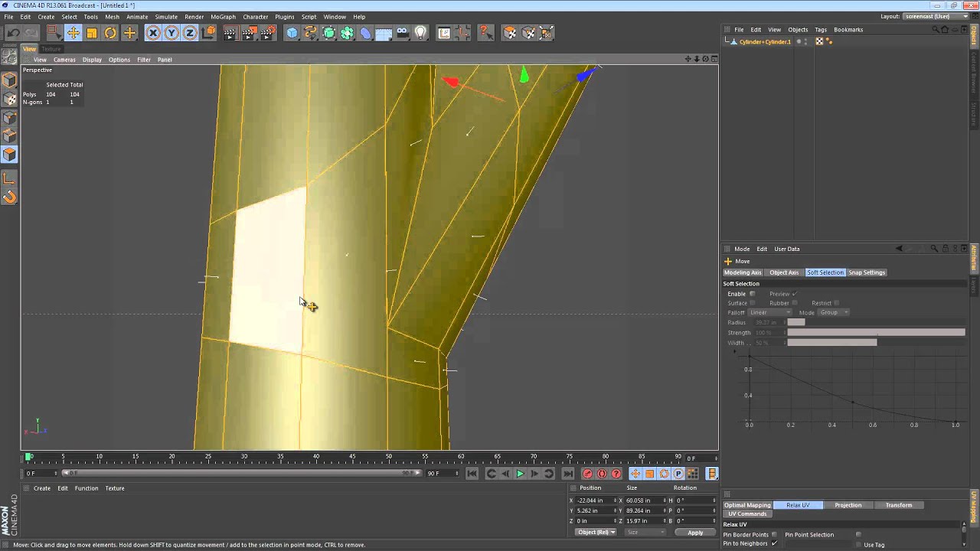Open the Optimal Mapping tab
The width and height of the screenshot is (980, 551).
[747, 505]
